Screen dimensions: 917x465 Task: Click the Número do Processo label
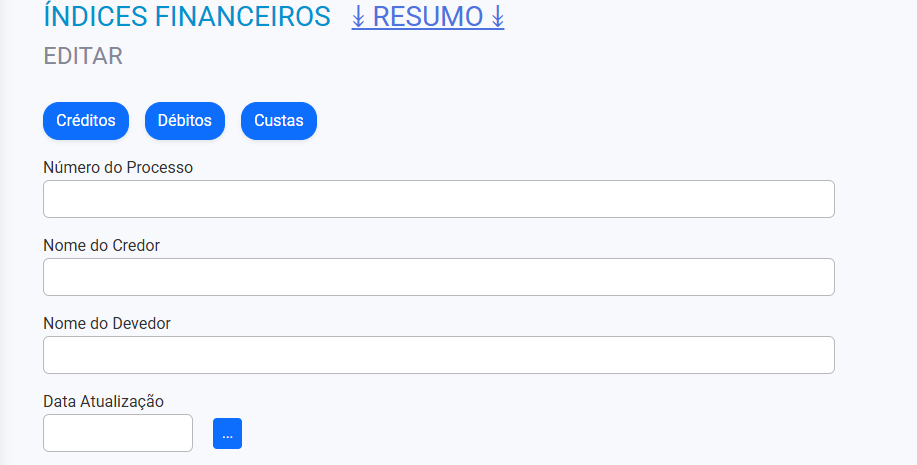(118, 167)
